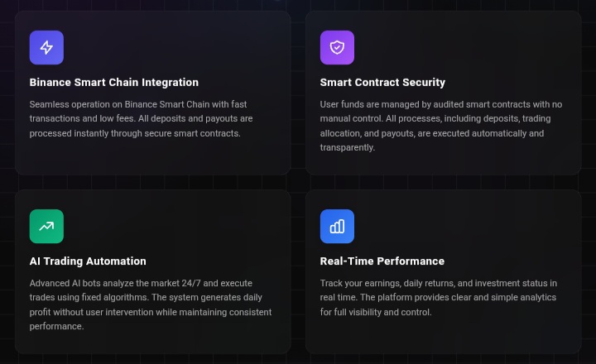Click the blue bar chart icon
The width and height of the screenshot is (596, 364).
tap(337, 226)
